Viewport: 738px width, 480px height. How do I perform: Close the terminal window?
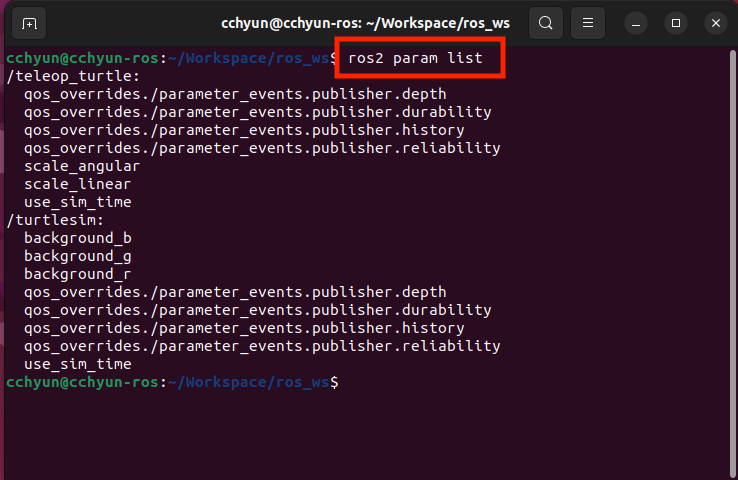[716, 23]
